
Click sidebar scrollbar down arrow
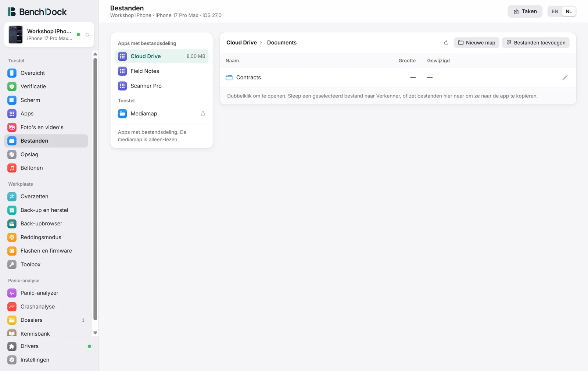point(95,333)
